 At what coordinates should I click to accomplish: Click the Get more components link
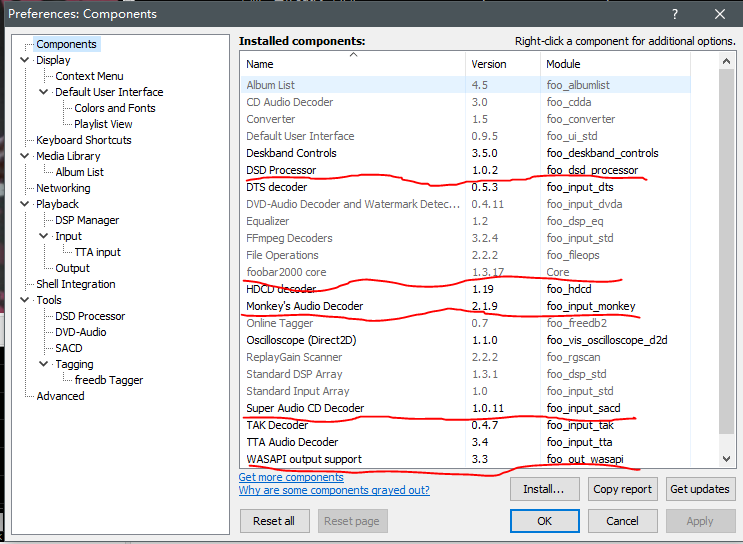coord(291,477)
